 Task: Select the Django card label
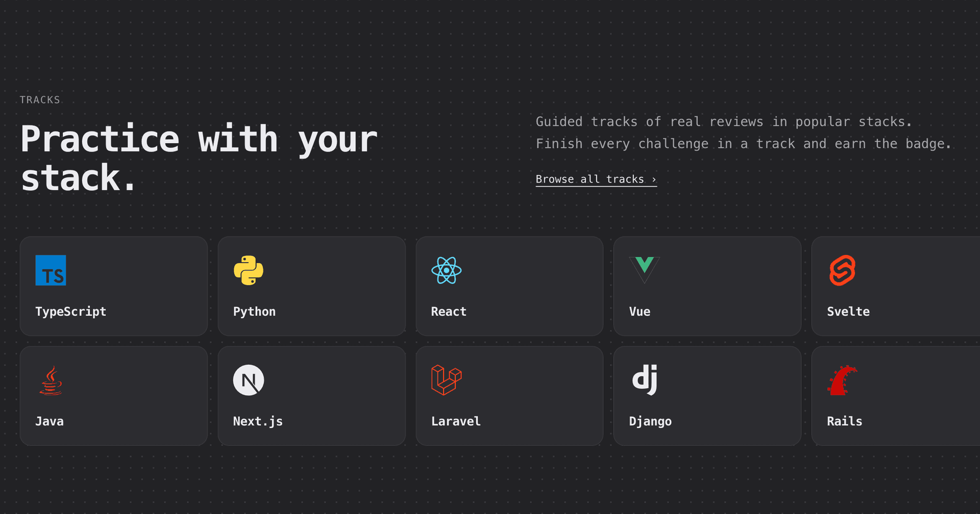650,421
